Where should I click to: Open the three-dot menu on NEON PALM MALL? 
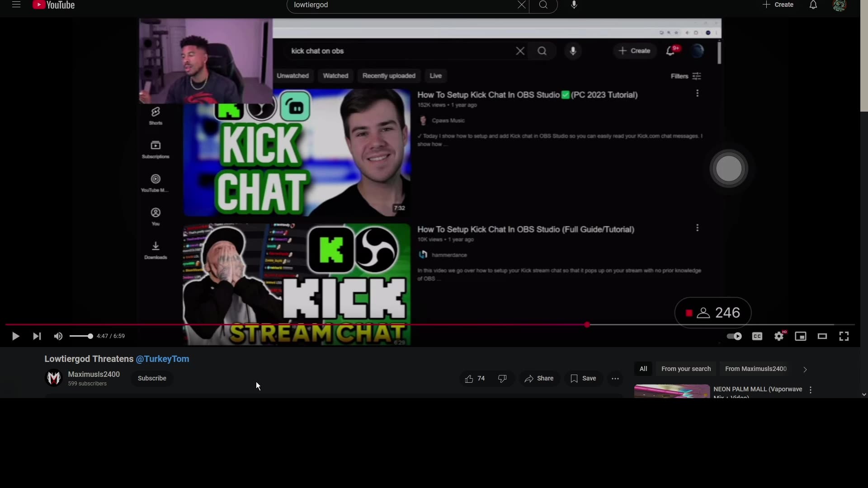pos(811,389)
